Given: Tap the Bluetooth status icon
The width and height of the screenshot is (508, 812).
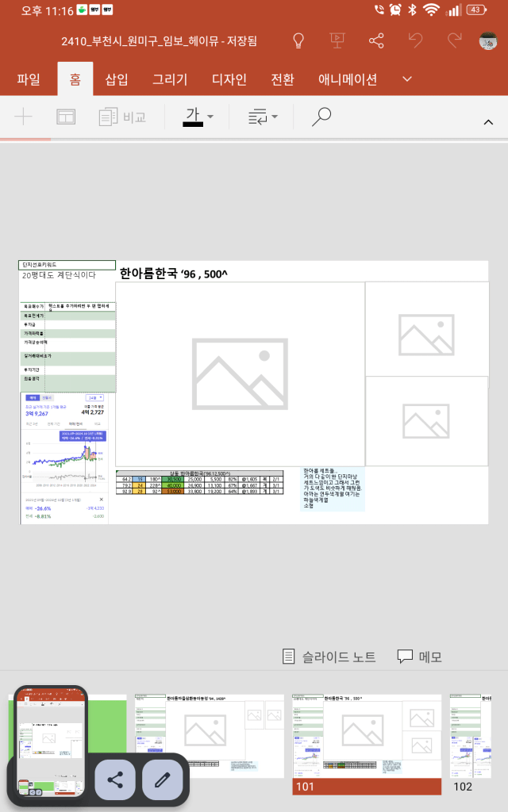Looking at the screenshot, I should [x=412, y=10].
